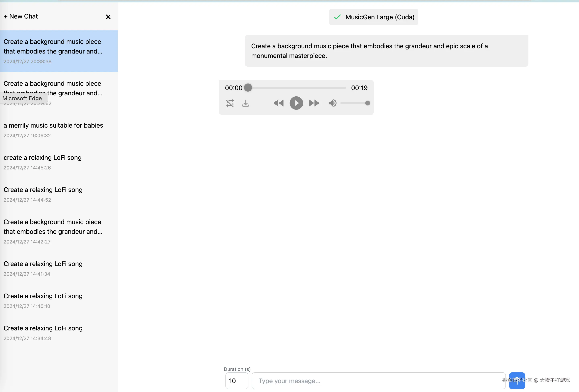This screenshot has height=392, width=579.
Task: Open the MusicGen Large (Cuda) model selector
Action: 374,17
